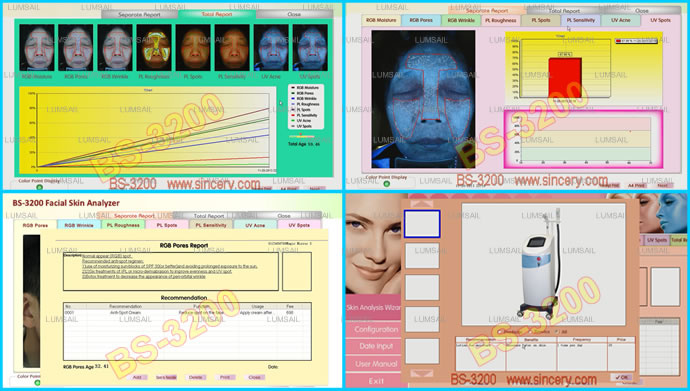This screenshot has height=391, width=690.
Task: Open Total Report tab in the Pores Report window
Action: pos(209,216)
